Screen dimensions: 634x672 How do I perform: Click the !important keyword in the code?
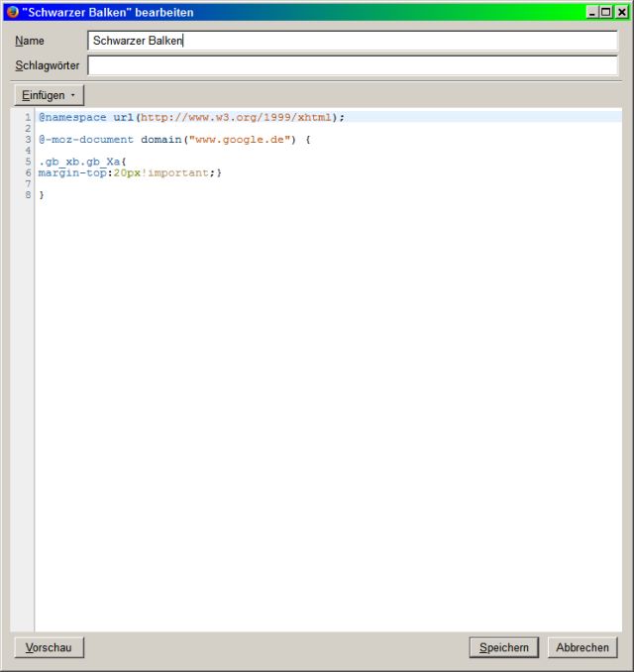[176, 172]
